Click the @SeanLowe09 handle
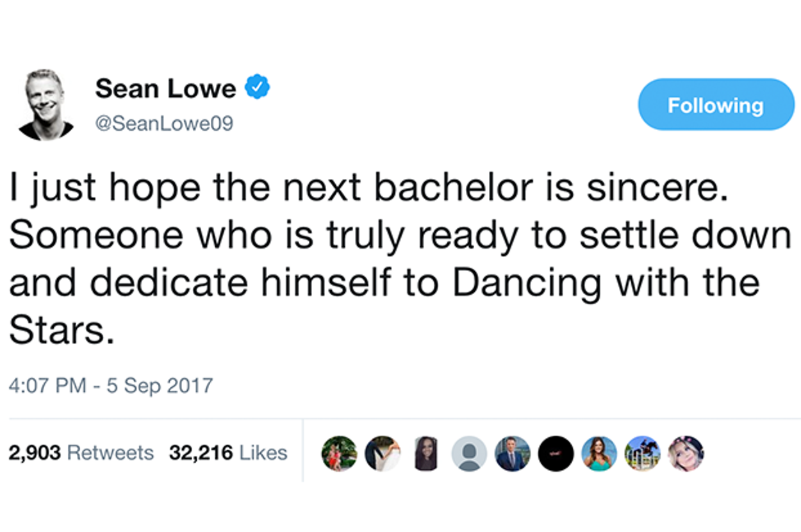Viewport: 801px width, 532px height. [164, 122]
